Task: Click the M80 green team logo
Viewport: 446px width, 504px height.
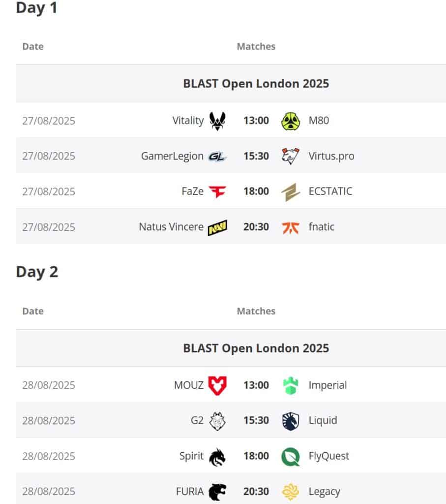Action: point(291,121)
